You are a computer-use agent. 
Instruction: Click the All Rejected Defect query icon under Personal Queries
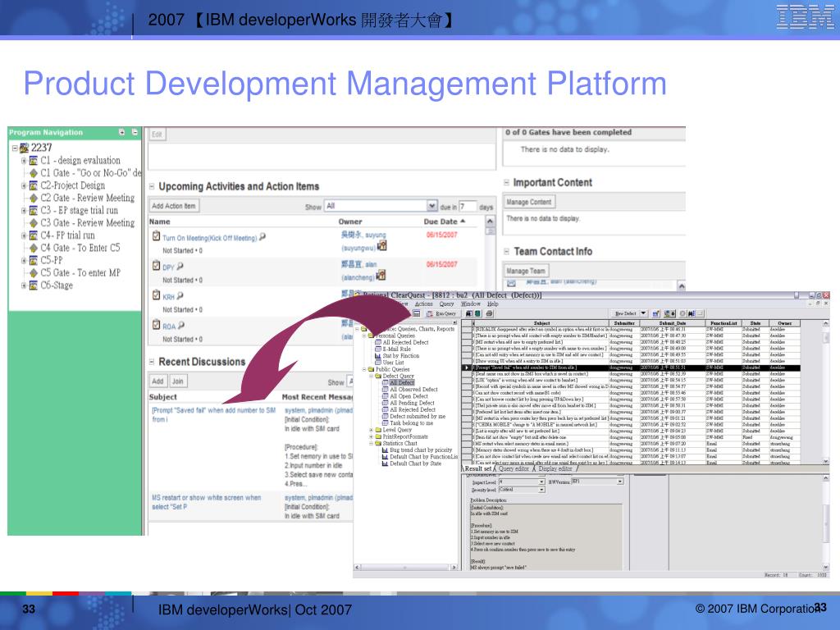pos(378,342)
